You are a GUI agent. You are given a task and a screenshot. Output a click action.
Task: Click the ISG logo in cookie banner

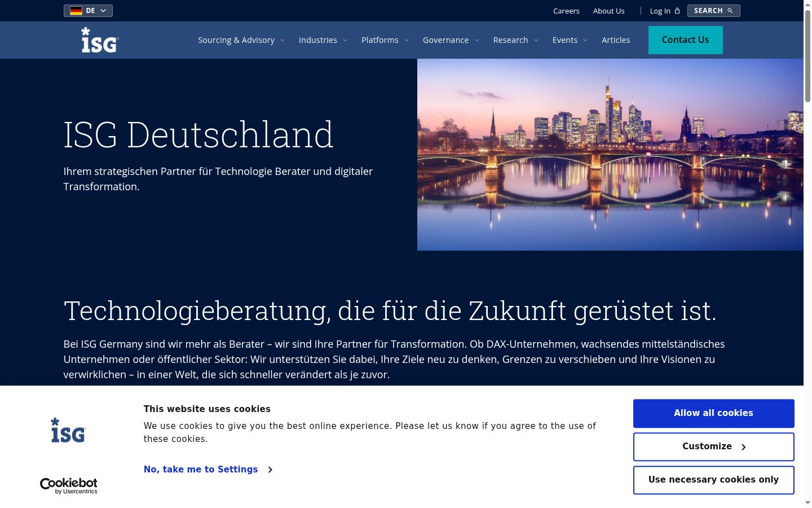pos(68,430)
